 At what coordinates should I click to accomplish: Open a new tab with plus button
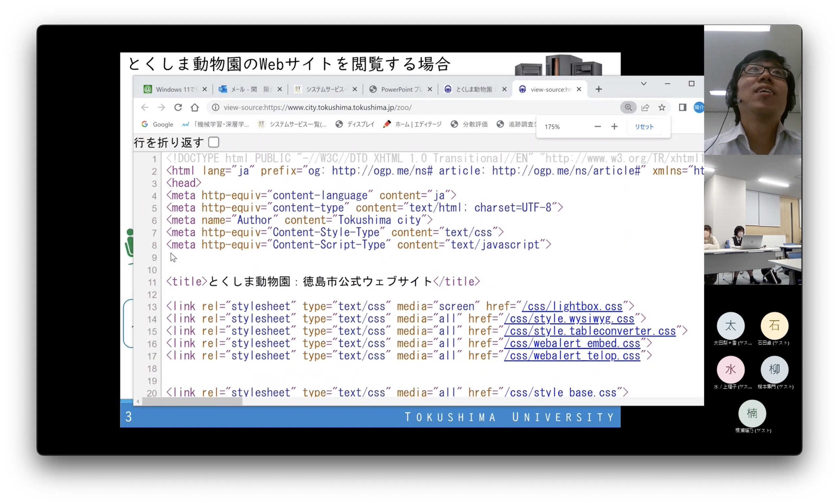tap(598, 89)
